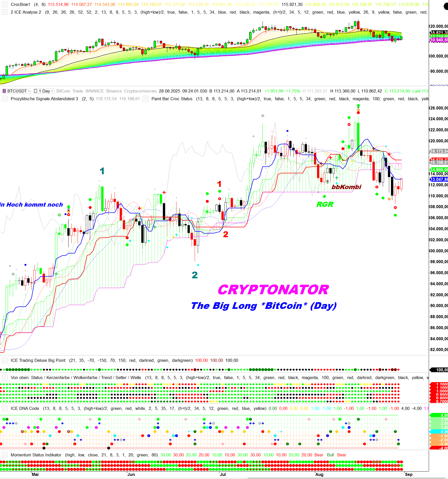
Task: Remove the Momentum Status Indikator panel
Action: pos(4,455)
